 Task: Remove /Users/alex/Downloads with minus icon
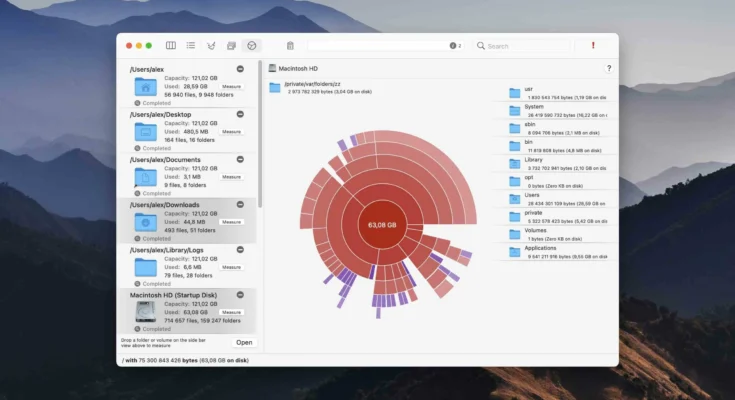click(x=240, y=204)
